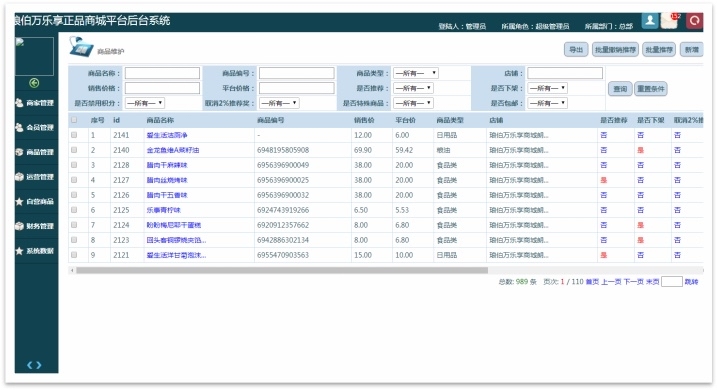The width and height of the screenshot is (717, 390).
Task: Open the 取消2%推荐奖 dropdown
Action: [x=279, y=103]
